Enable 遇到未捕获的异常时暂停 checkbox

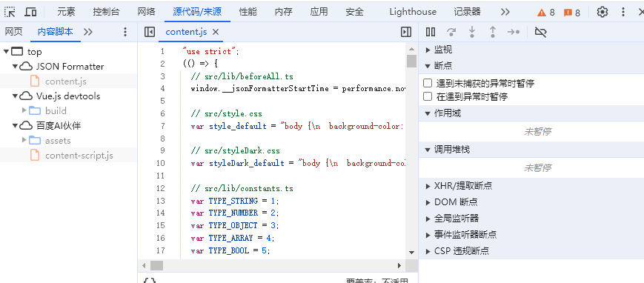(428, 84)
